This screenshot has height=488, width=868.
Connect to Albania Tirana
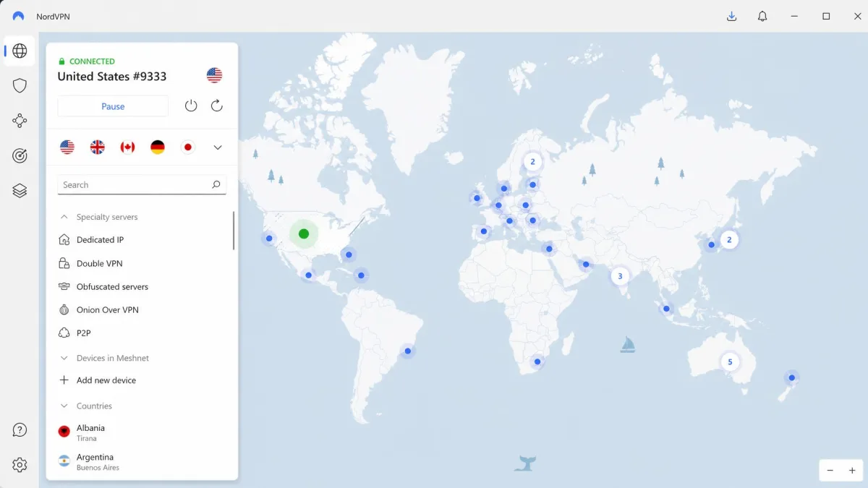click(142, 432)
